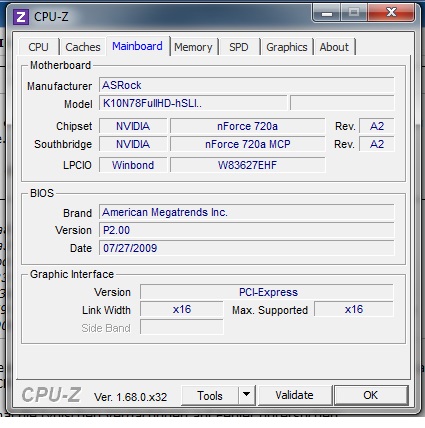425x428 pixels.
Task: Click the CPU-Z title bar text
Action: (51, 17)
